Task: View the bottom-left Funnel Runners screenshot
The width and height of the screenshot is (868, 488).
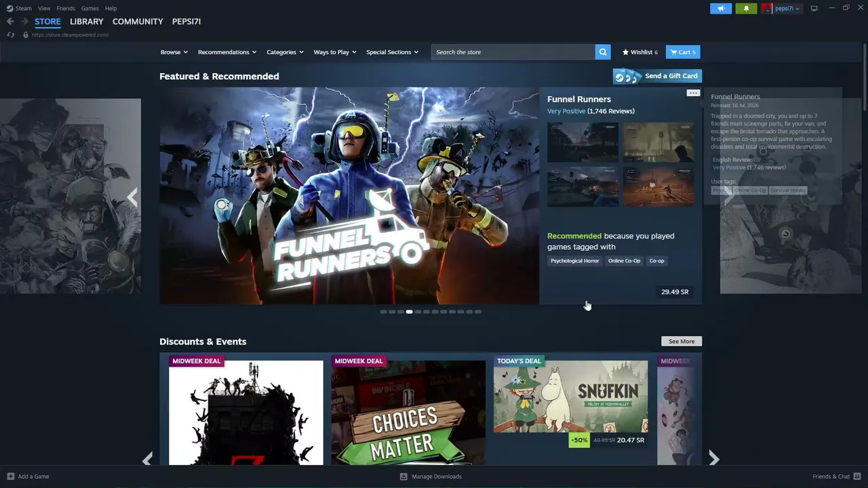Action: pyautogui.click(x=583, y=186)
